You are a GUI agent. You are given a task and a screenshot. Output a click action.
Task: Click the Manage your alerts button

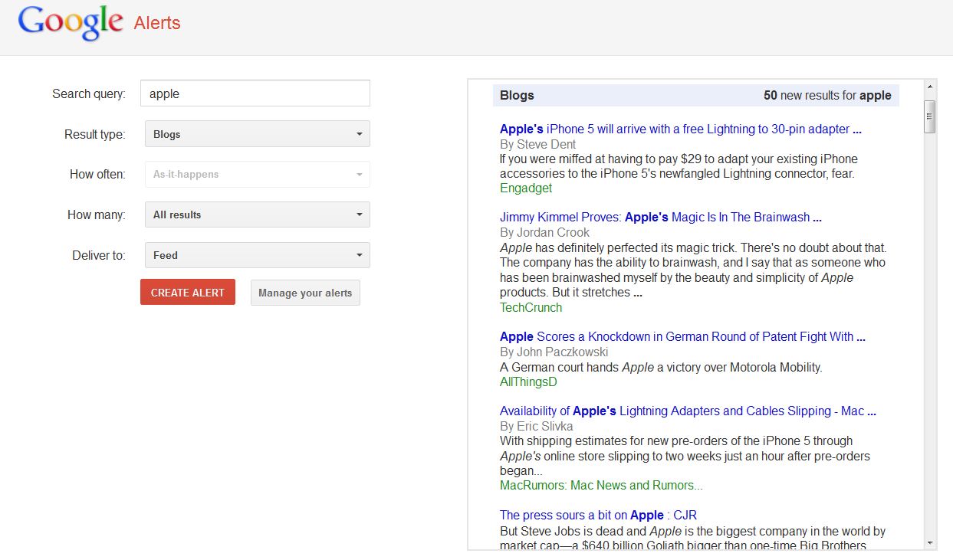[x=305, y=293]
